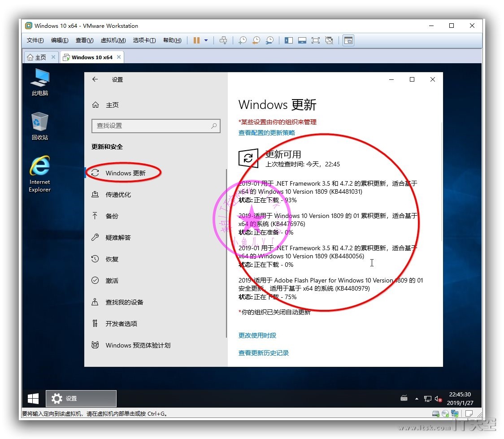Maximize the Settings window
Screen dimensions: 504x439
(412, 79)
